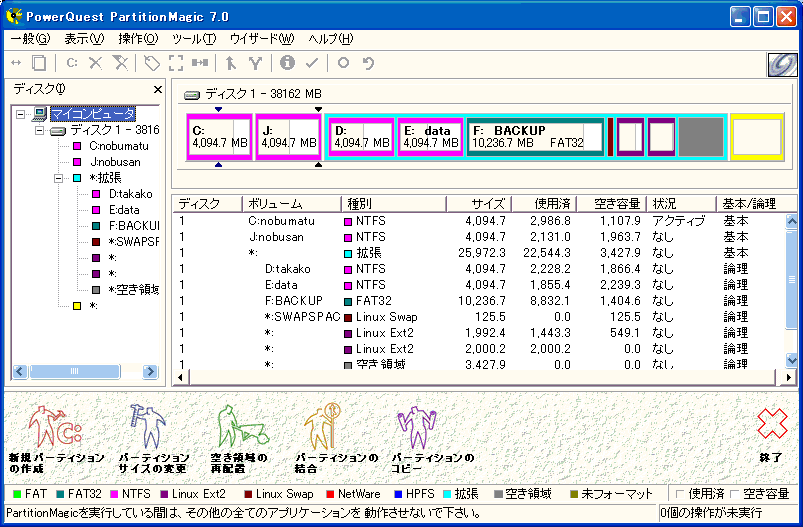Collapse the ディスク 1 tree node

click(40, 130)
